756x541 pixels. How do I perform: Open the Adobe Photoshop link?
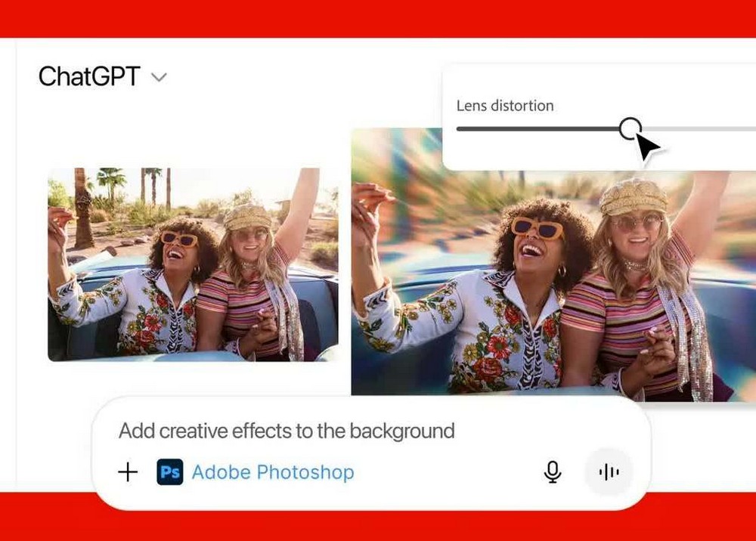[274, 471]
